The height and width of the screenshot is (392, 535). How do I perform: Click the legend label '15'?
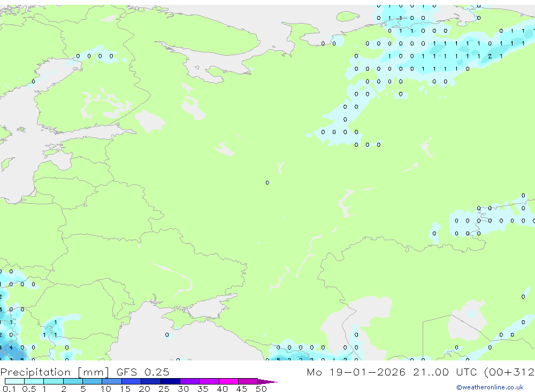[125, 389]
